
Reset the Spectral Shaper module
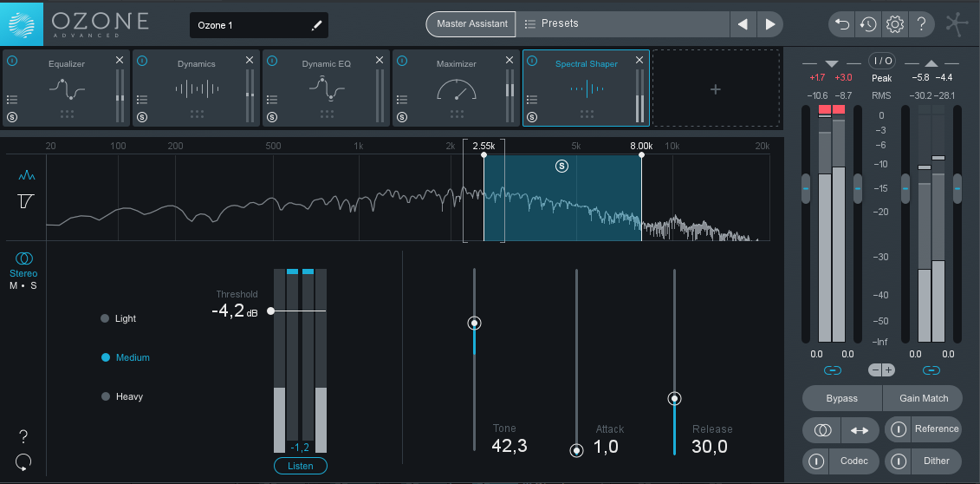pyautogui.click(x=23, y=461)
